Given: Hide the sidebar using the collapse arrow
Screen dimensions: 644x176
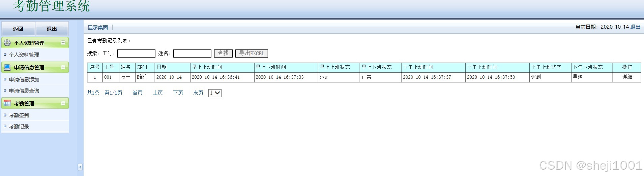Looking at the screenshot, I should (80, 167).
